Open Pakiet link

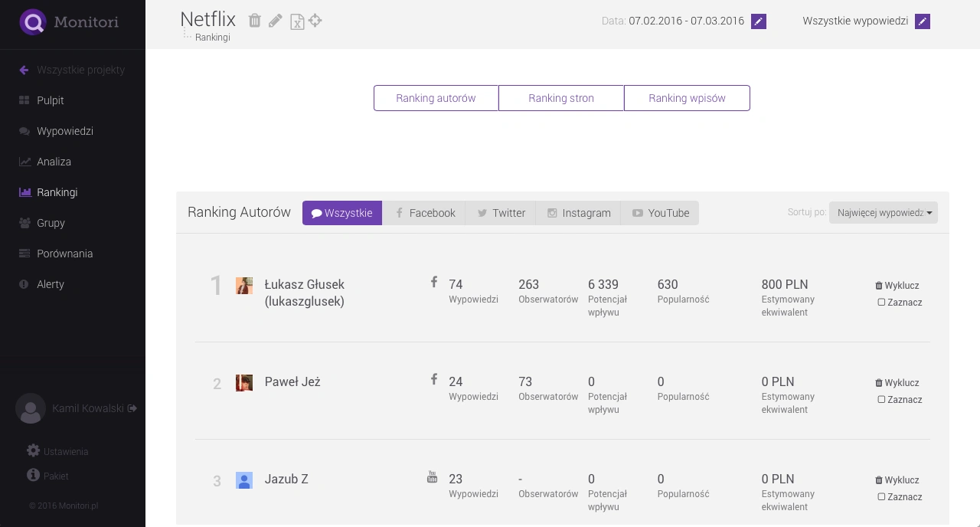[x=56, y=476]
